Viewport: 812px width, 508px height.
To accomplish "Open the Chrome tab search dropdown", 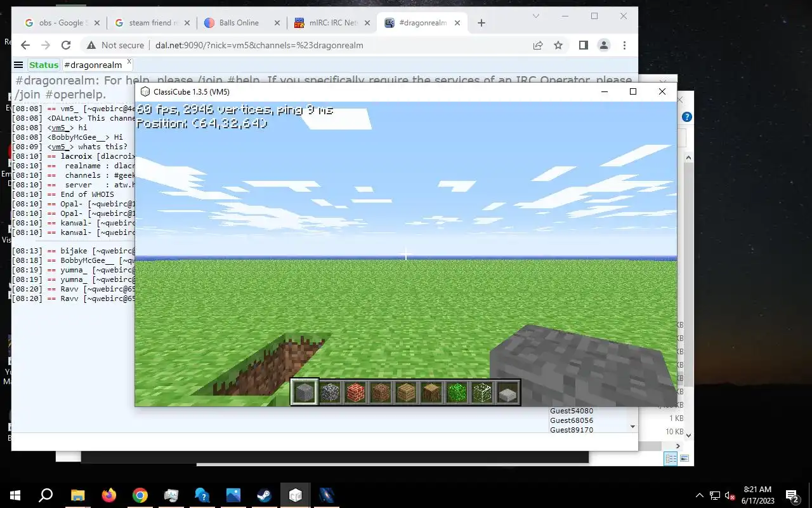I will coord(536,16).
